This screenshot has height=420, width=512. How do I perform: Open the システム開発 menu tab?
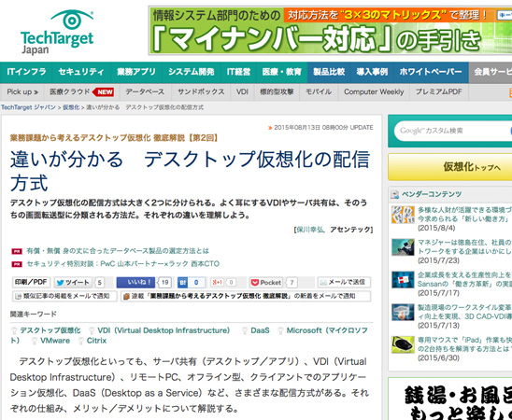coord(192,72)
